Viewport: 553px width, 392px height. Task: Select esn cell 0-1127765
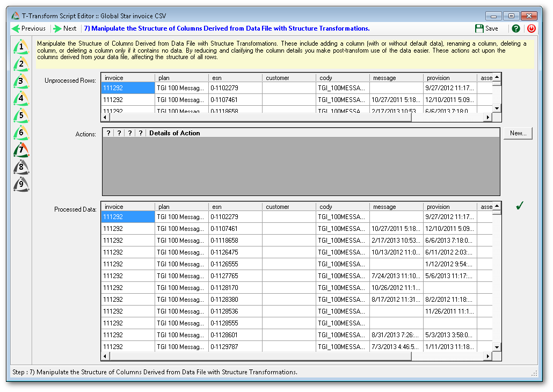(x=235, y=276)
